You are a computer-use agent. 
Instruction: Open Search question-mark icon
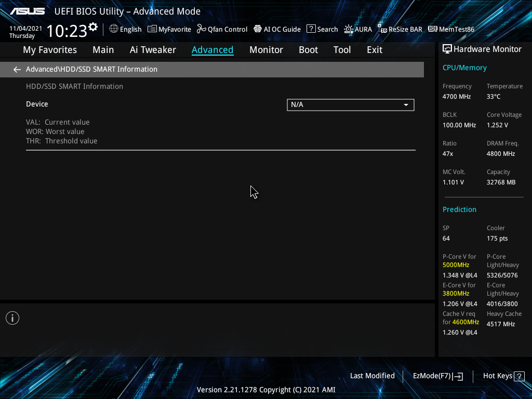click(311, 29)
